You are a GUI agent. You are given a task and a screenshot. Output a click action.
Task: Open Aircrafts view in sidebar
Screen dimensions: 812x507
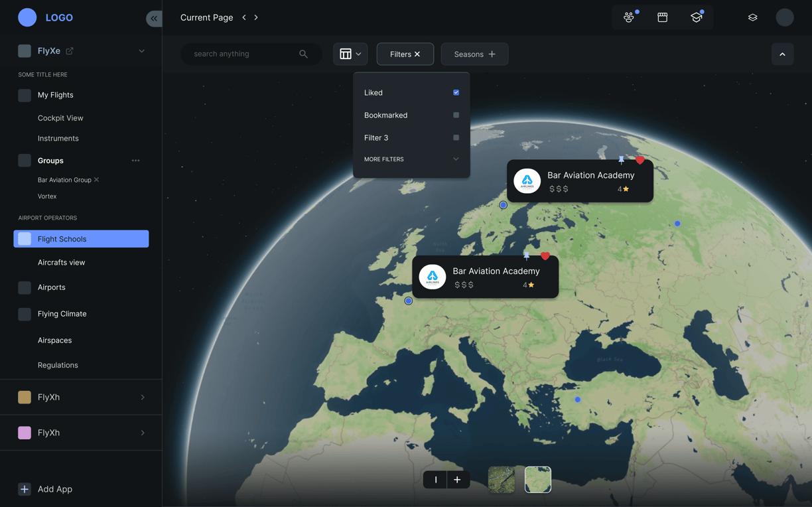point(61,262)
